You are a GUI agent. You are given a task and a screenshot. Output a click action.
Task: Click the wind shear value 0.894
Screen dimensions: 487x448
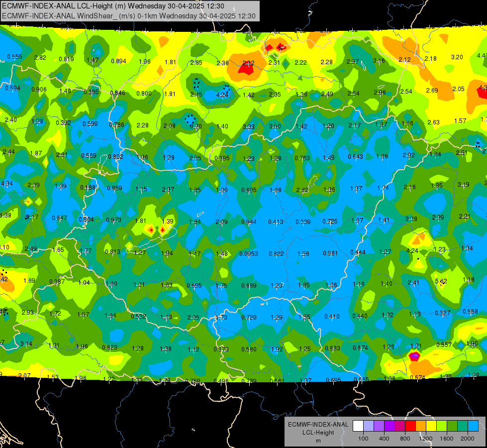click(x=119, y=61)
